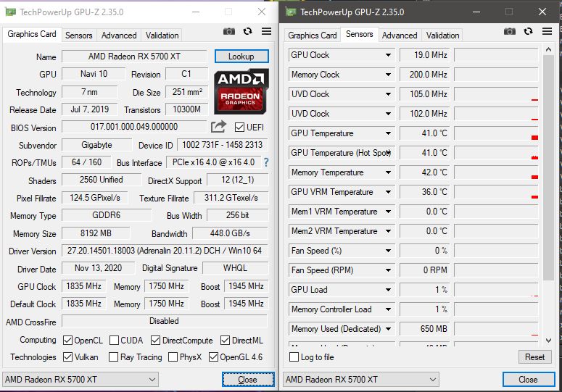The height and width of the screenshot is (392, 562).
Task: Click GPU-Z app icon in right title bar
Action: [x=291, y=12]
